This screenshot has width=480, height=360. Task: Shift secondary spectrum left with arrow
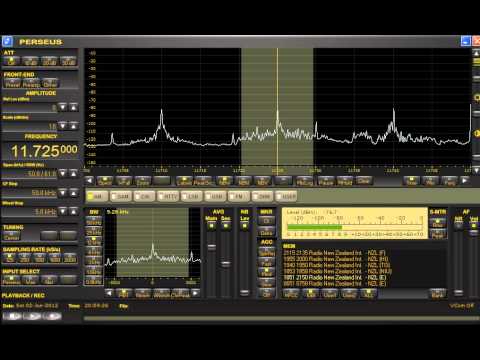(x=109, y=293)
